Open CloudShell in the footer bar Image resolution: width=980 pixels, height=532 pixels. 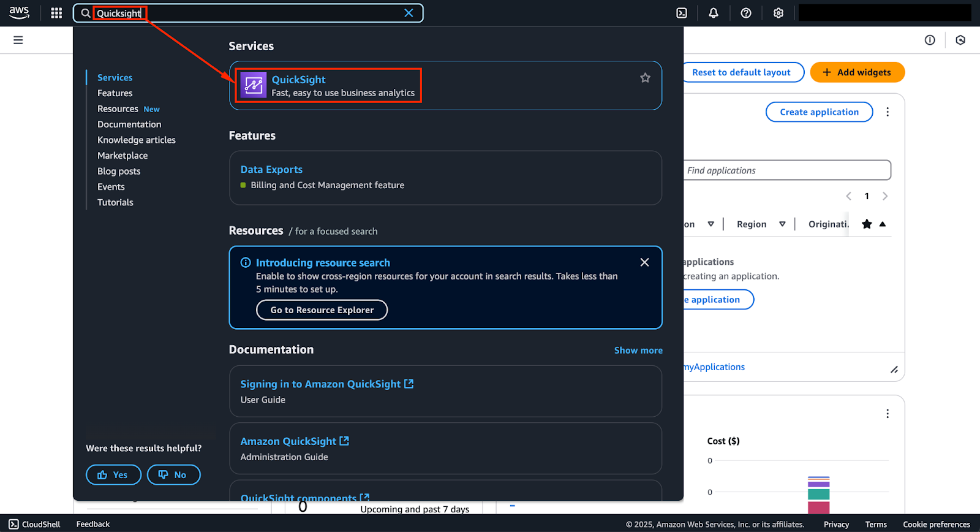click(x=34, y=525)
